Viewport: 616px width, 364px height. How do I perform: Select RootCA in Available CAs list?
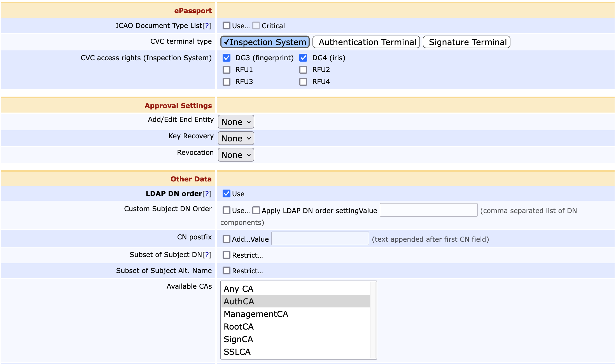[x=239, y=327]
